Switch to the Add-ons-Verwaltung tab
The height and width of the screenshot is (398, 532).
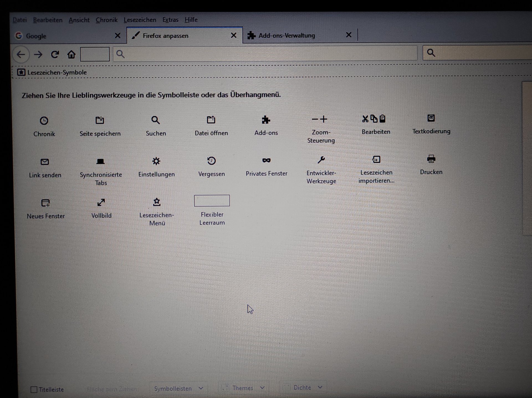pos(300,35)
